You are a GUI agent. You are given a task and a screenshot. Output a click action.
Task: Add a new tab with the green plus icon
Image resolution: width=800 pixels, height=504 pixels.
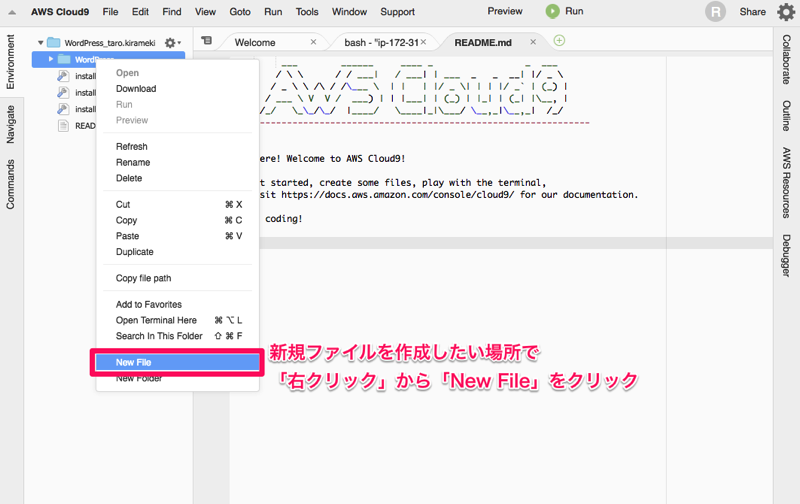click(x=559, y=41)
